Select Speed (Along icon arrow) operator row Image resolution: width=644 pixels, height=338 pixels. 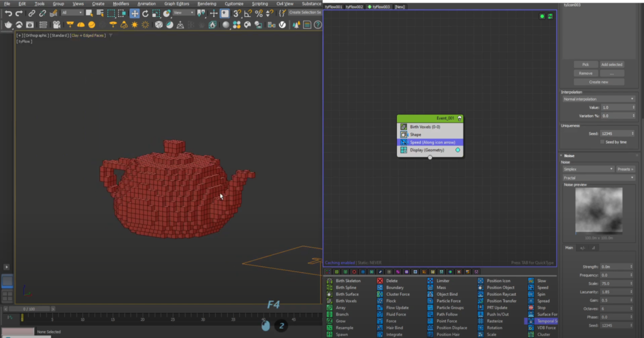pyautogui.click(x=430, y=143)
